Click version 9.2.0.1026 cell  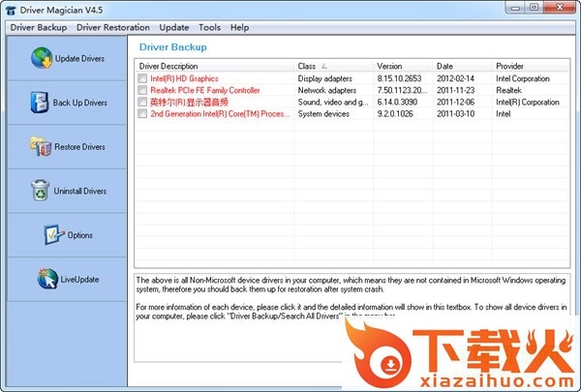[395, 114]
